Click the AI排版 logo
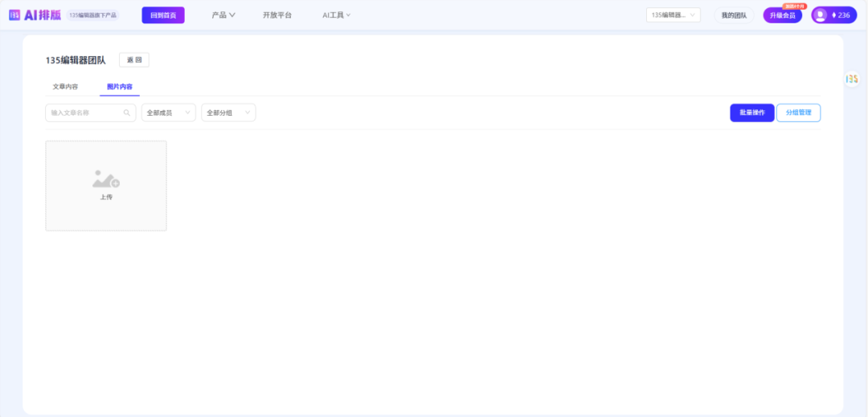868x417 pixels. click(x=35, y=15)
